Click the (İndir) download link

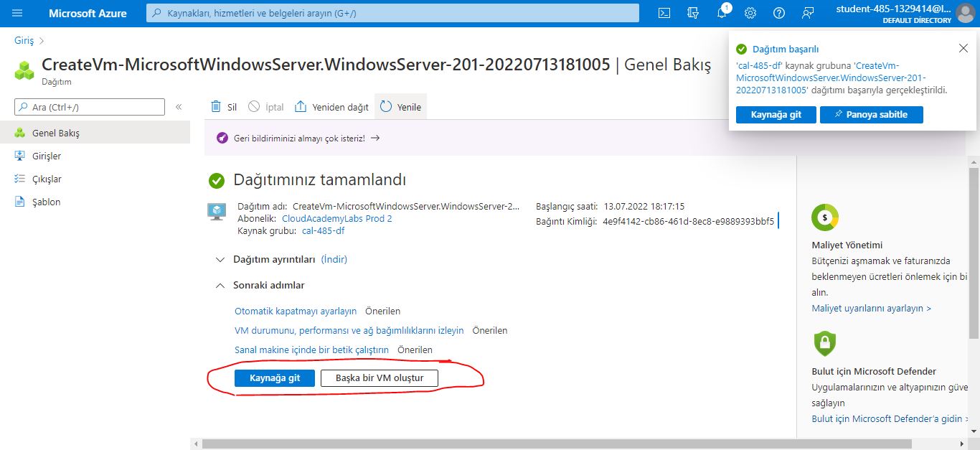point(334,259)
